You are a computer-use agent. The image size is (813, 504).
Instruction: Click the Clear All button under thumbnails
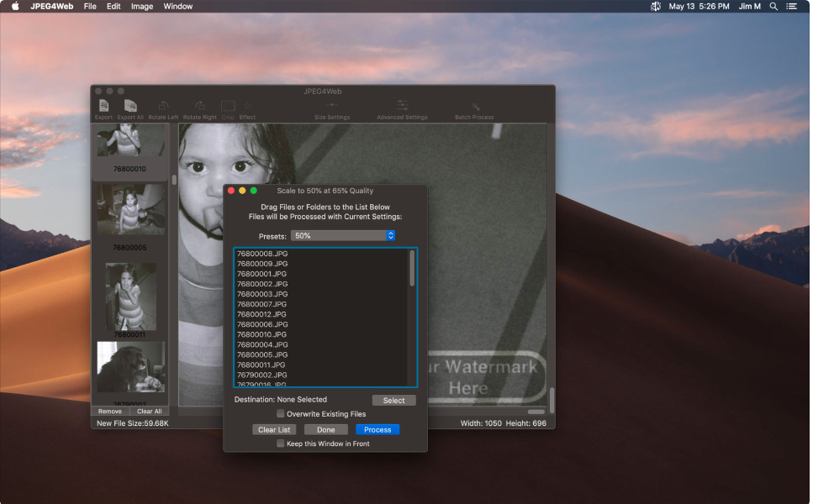point(150,412)
